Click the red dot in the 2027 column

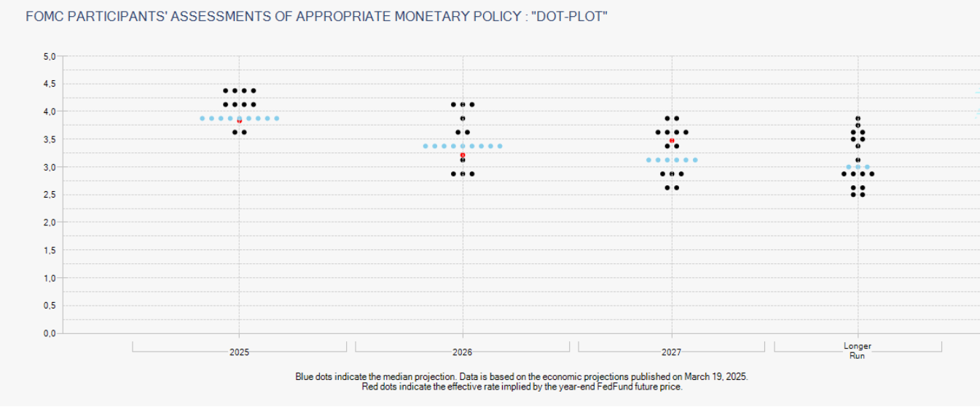[x=672, y=140]
